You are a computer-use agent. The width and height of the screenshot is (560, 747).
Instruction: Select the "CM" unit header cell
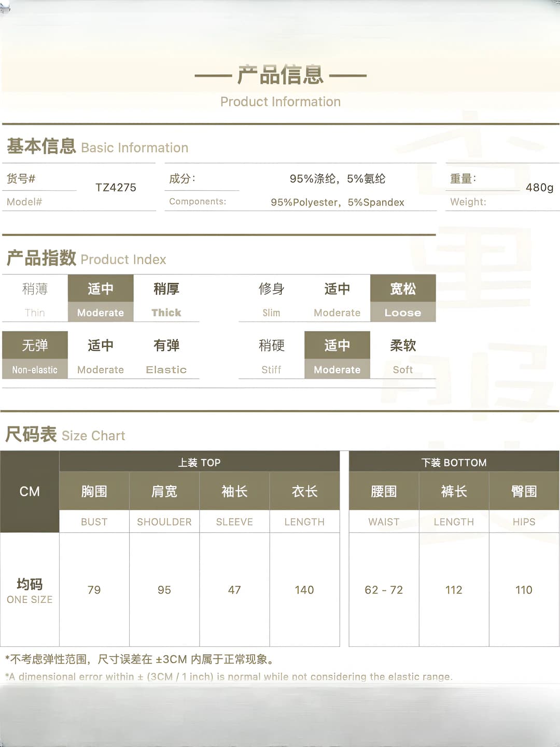(30, 492)
